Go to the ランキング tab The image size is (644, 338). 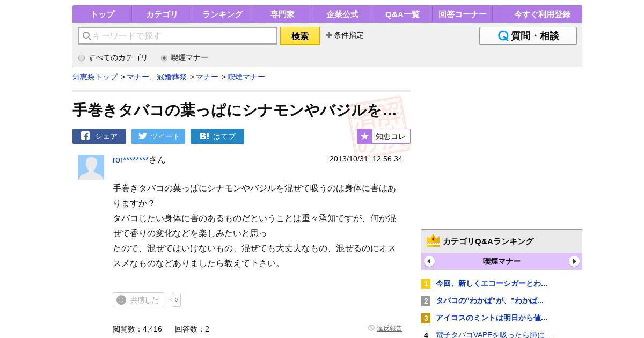point(222,14)
